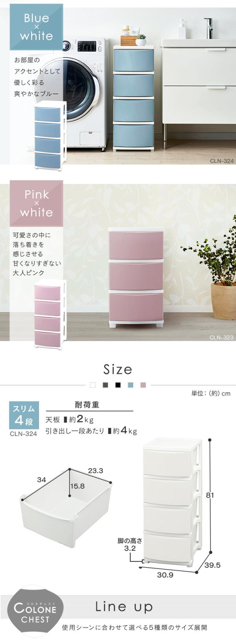Click the Pink × white label banner
This screenshot has height=644, width=236.
pyautogui.click(x=36, y=203)
